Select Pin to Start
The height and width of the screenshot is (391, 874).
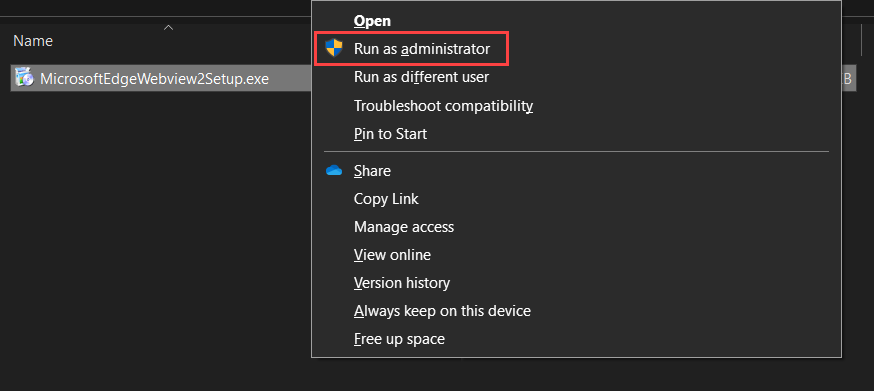pos(390,134)
